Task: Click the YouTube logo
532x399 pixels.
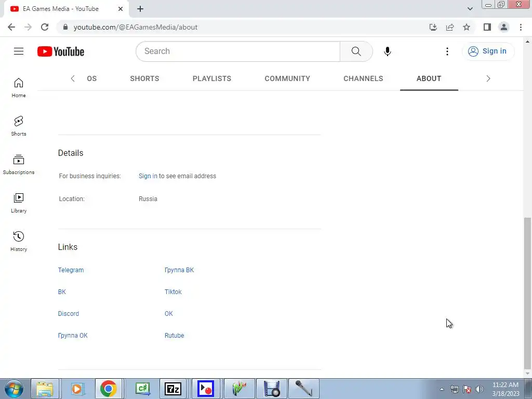Action: tap(61, 51)
